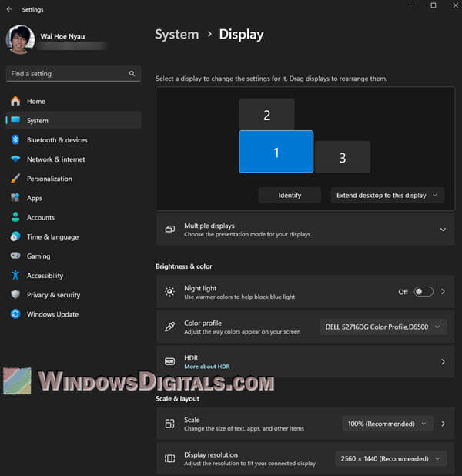Select display 3 in arrangement

[343, 157]
